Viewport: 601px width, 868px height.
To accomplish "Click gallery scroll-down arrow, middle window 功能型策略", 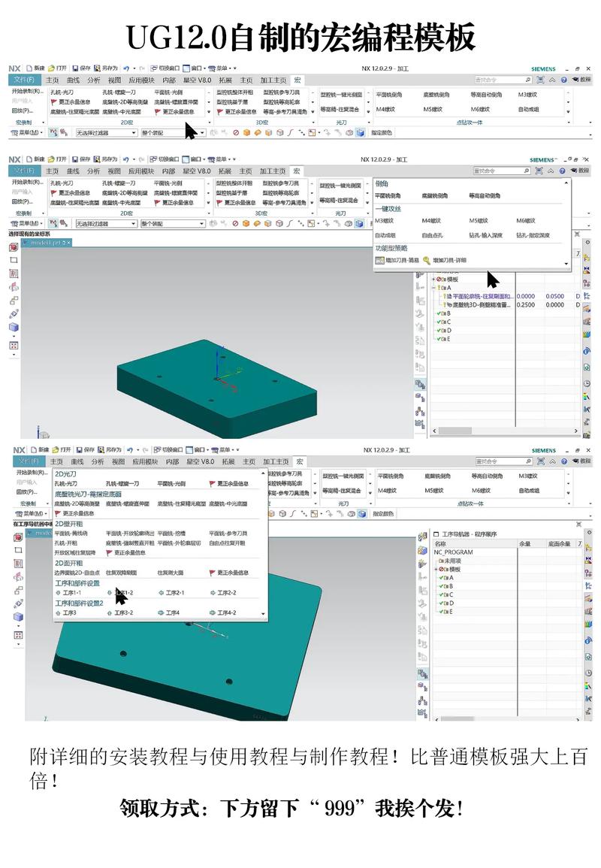I will click(x=566, y=264).
